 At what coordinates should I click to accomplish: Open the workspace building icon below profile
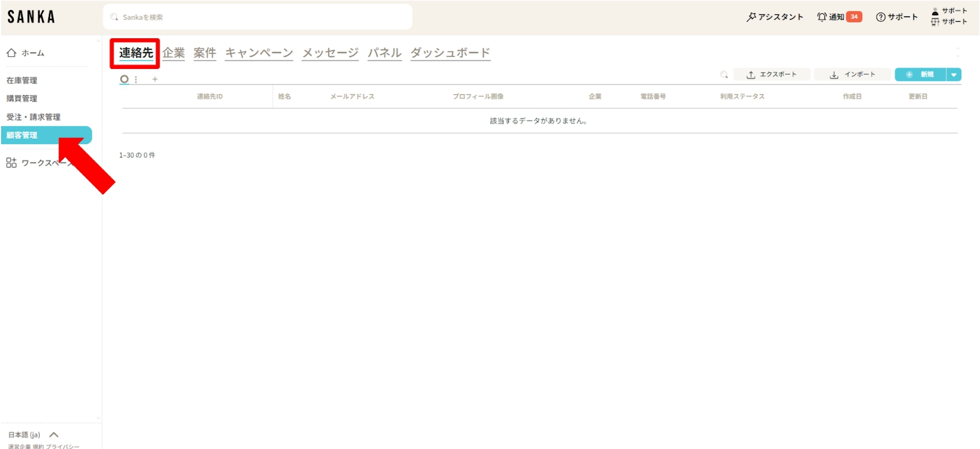point(935,22)
